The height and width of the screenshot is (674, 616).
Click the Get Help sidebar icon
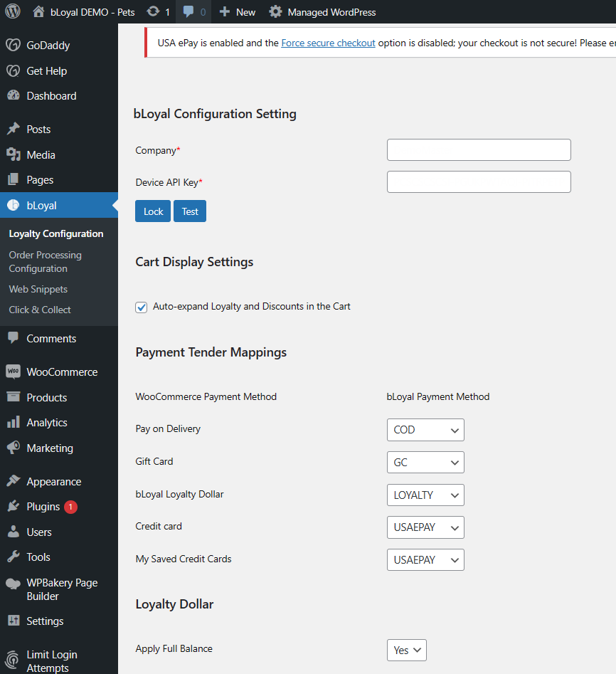14,70
